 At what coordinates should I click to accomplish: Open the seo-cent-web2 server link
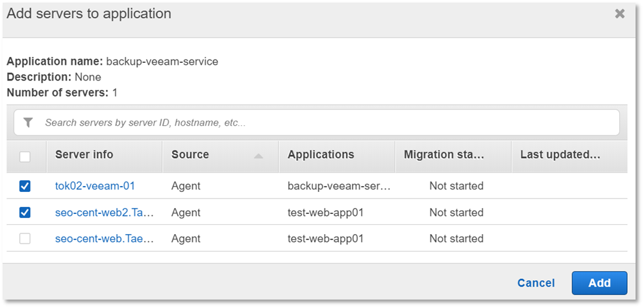click(x=104, y=213)
